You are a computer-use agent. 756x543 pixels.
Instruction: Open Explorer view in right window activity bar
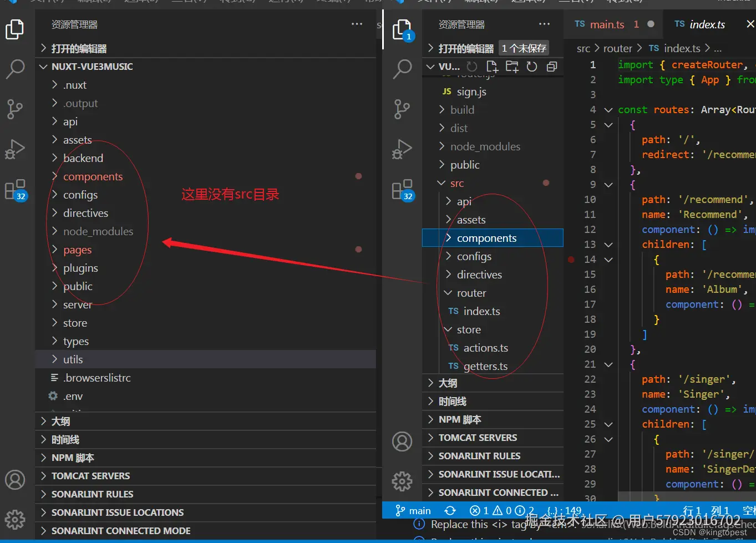[402, 29]
